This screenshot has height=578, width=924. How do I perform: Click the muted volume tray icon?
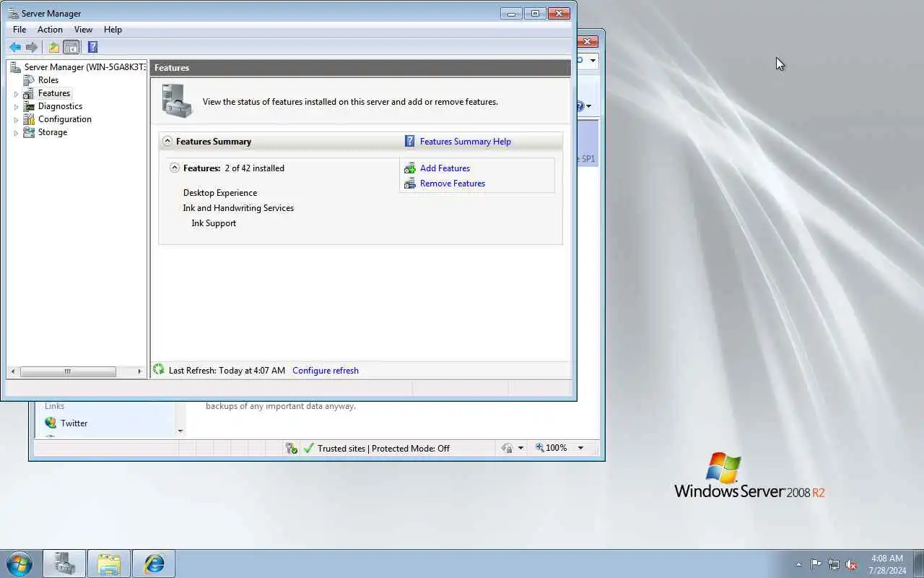[x=852, y=564]
